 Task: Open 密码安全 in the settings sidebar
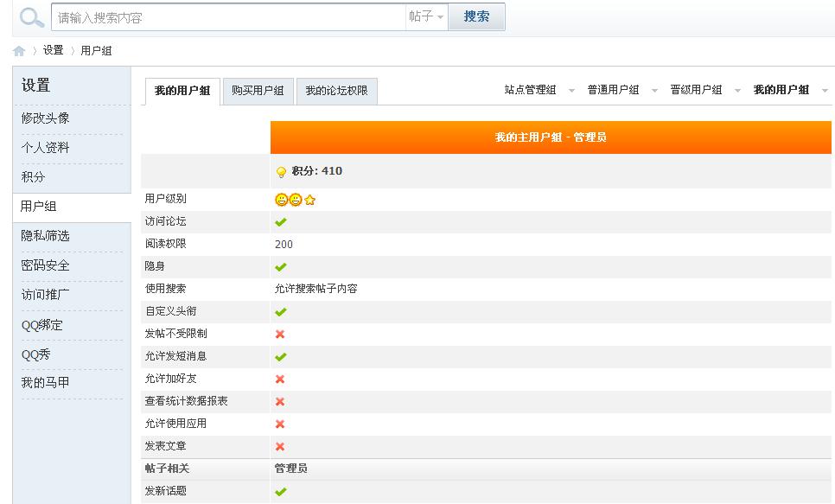pos(45,265)
